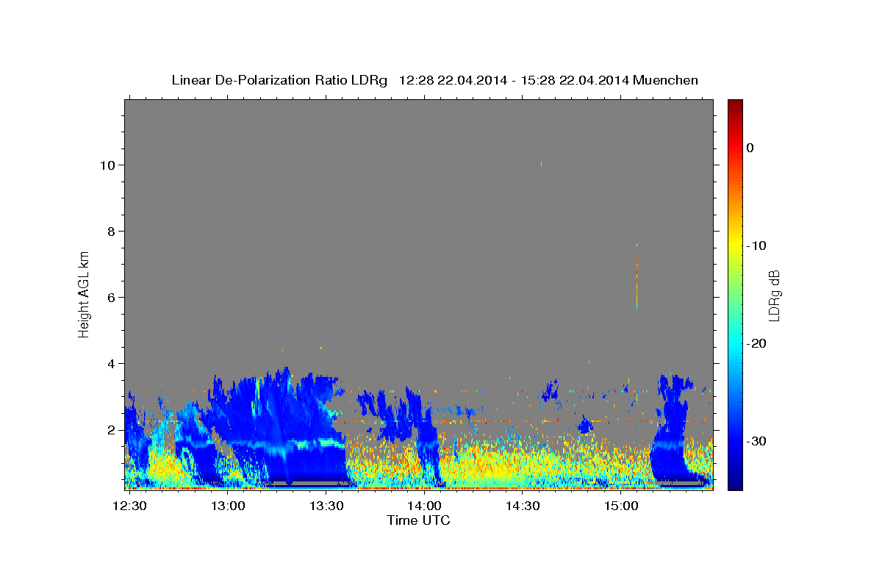Click the 'Height AGL km' y-axis label
Image resolution: width=882 pixels, height=588 pixels.
coord(84,294)
